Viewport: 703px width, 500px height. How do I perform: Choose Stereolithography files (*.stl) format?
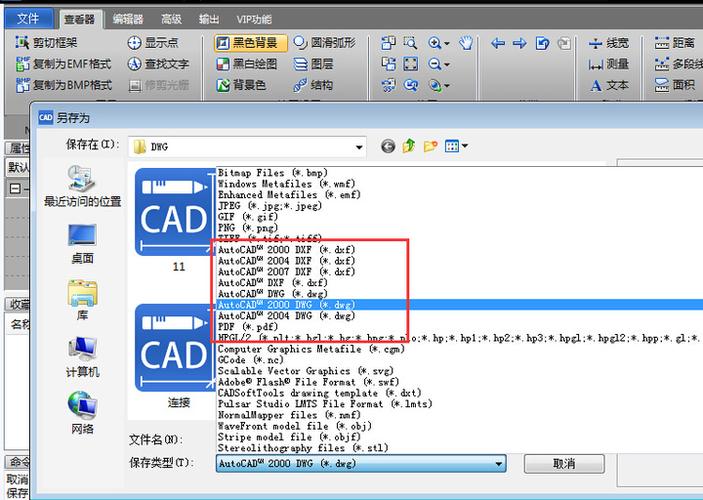tap(303, 448)
